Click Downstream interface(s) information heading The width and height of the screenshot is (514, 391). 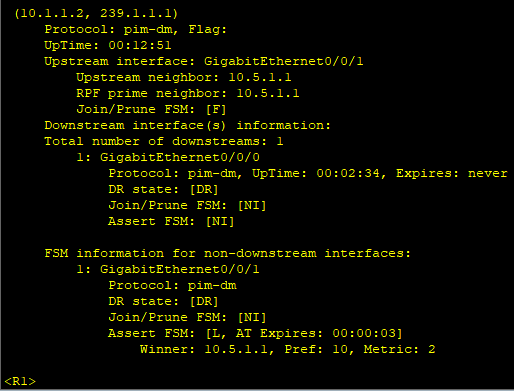click(x=188, y=125)
